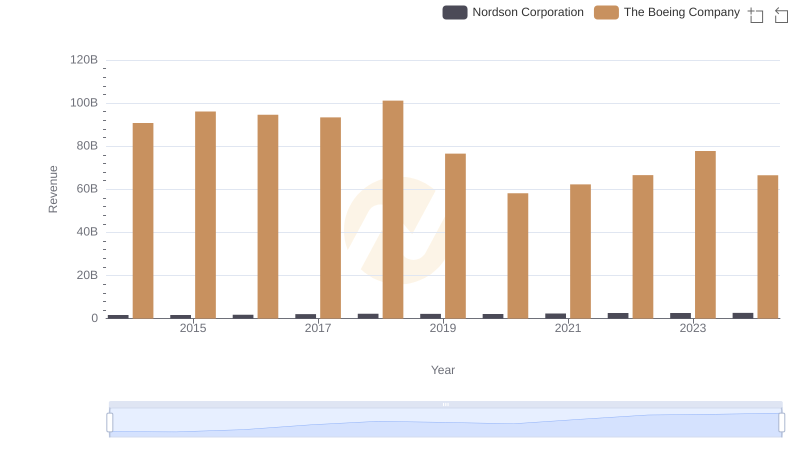Click the Boeing bar for 2015

click(x=205, y=215)
